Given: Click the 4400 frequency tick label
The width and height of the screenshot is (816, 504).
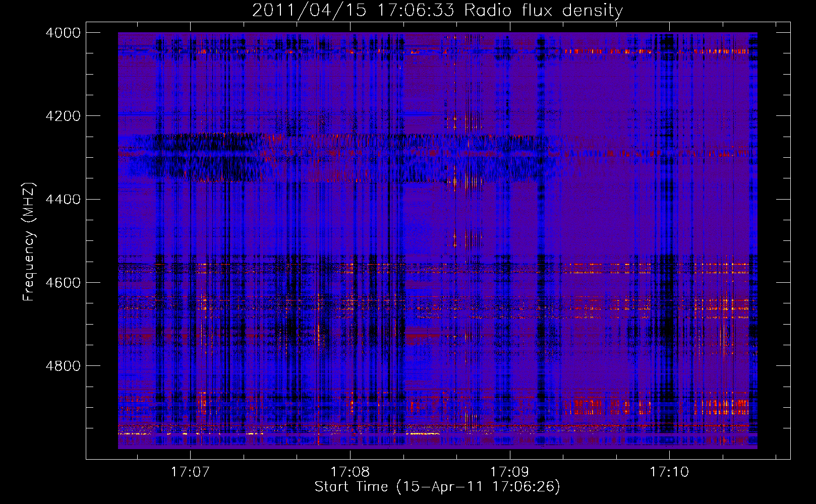Looking at the screenshot, I should point(63,199).
